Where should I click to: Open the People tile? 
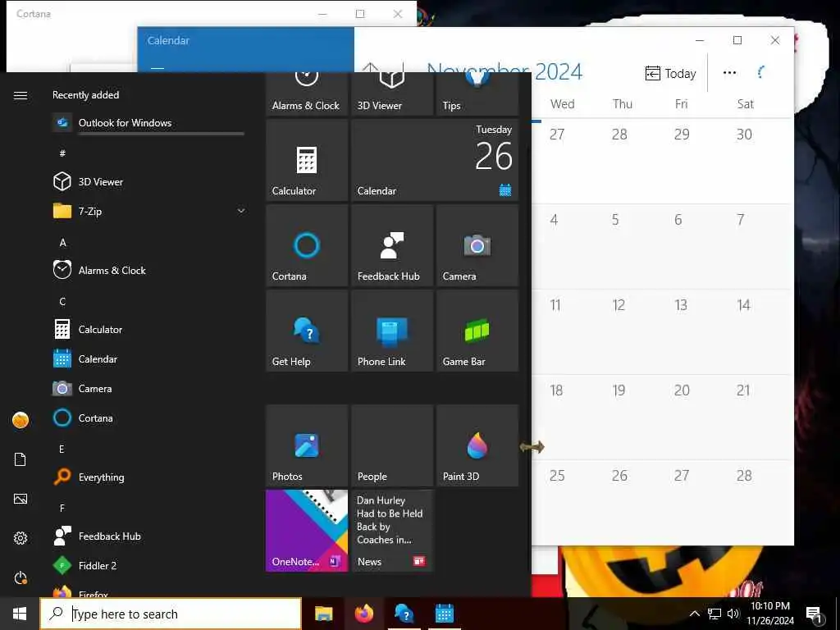(x=392, y=445)
